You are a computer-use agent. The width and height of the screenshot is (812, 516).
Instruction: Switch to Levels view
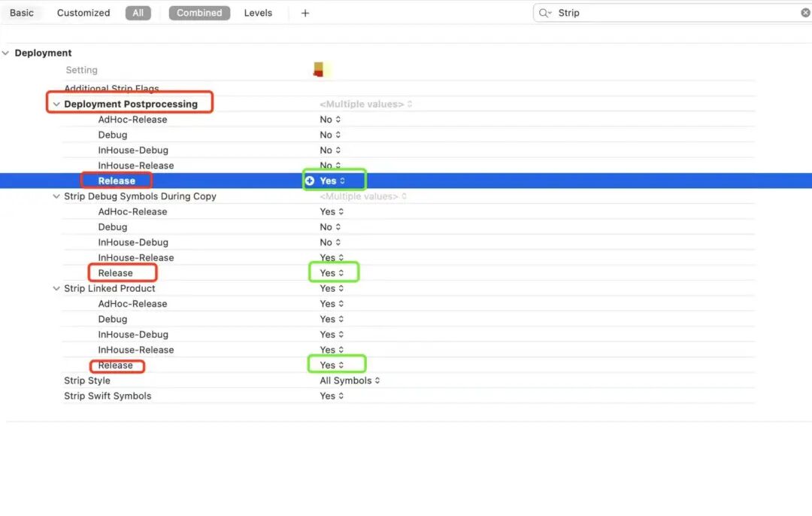(258, 13)
